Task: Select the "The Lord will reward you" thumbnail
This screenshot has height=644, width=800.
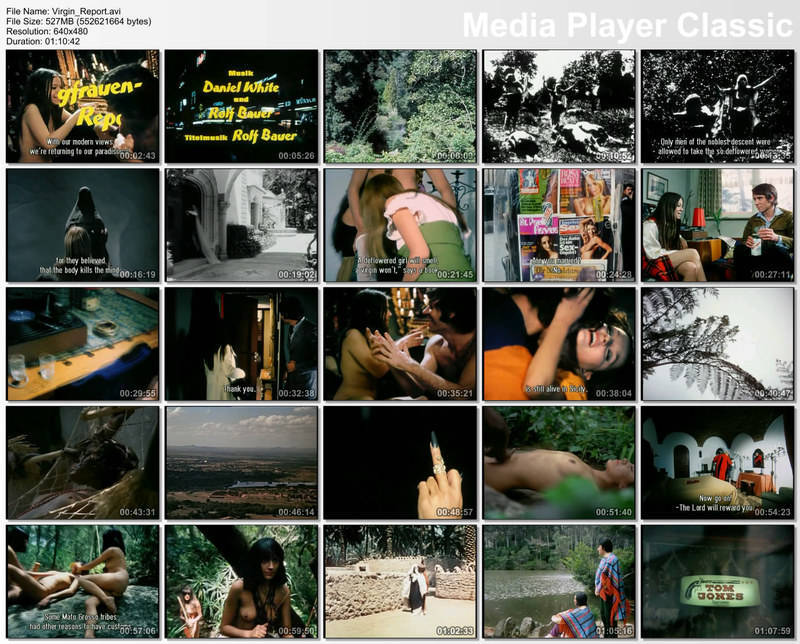Action: point(718,463)
